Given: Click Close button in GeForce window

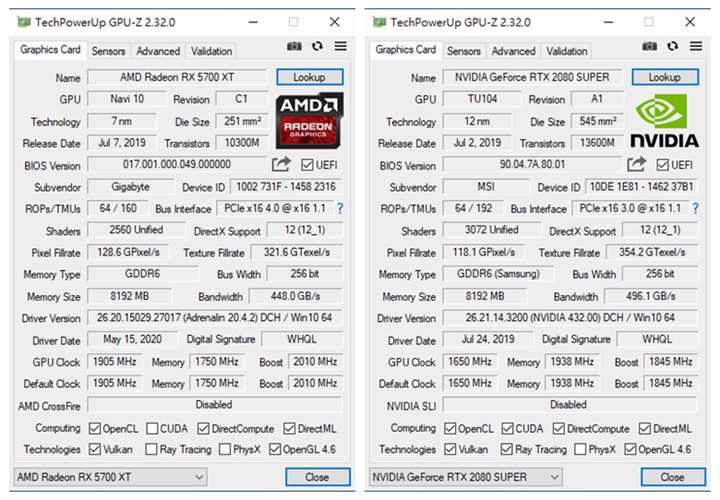Looking at the screenshot, I should [x=673, y=477].
